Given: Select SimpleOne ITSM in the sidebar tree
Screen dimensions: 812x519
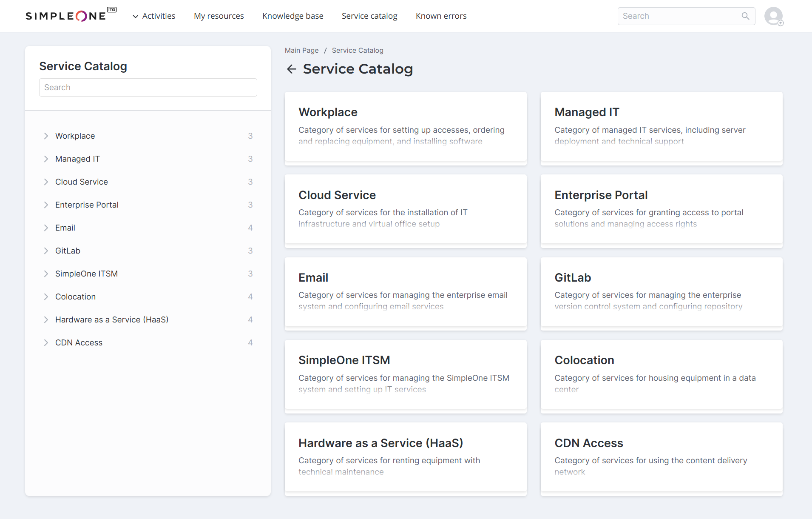Looking at the screenshot, I should pyautogui.click(x=86, y=274).
